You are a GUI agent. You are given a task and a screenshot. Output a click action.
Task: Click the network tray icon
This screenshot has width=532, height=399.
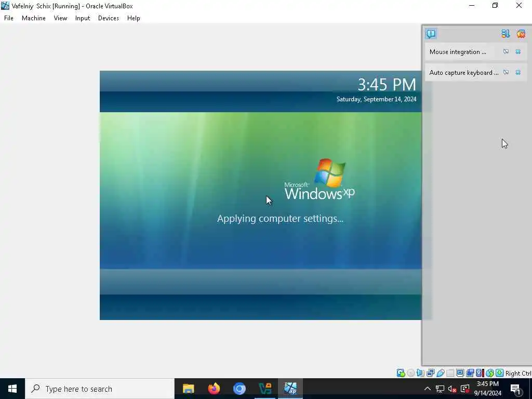point(440,389)
